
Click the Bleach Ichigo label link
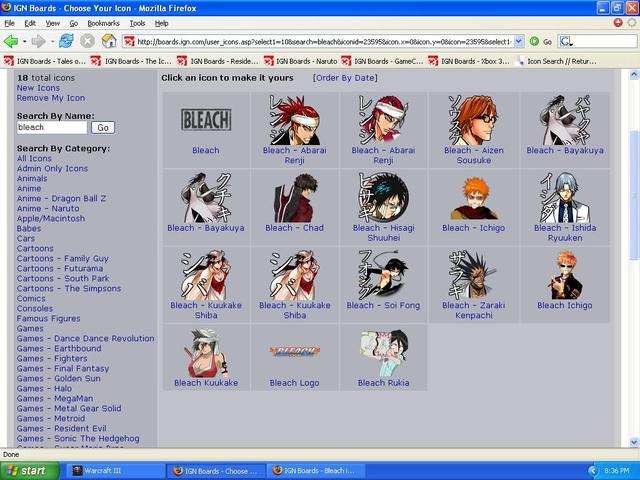[x=564, y=305]
